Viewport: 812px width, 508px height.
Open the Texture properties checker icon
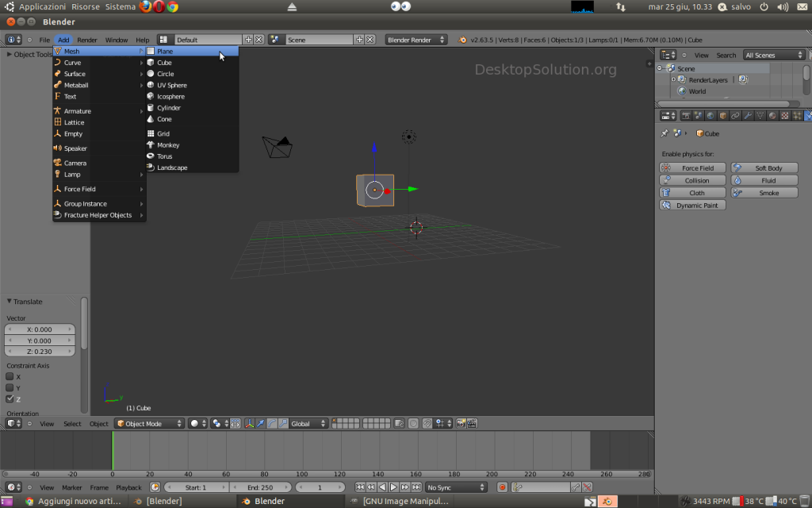[785, 115]
